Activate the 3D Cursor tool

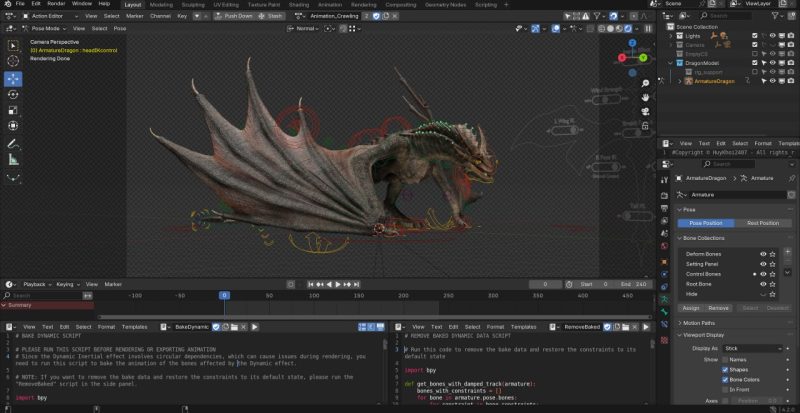(x=13, y=62)
